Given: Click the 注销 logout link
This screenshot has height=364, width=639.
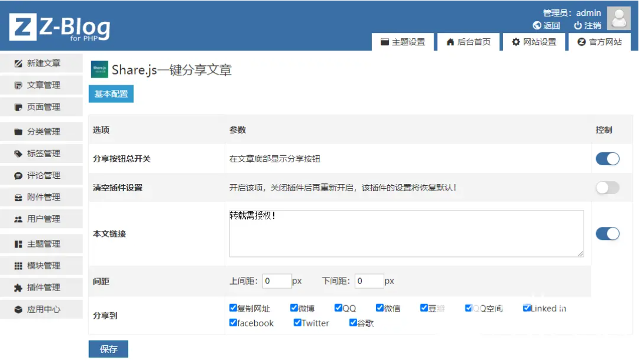Looking at the screenshot, I should 588,25.
